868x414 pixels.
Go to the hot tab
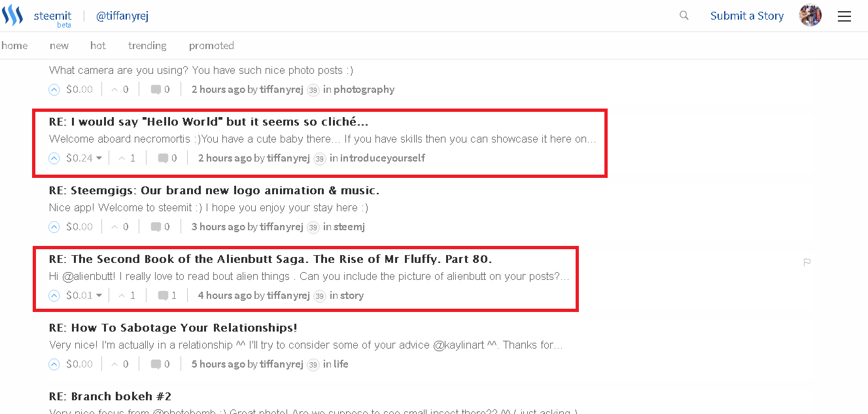[x=98, y=46]
